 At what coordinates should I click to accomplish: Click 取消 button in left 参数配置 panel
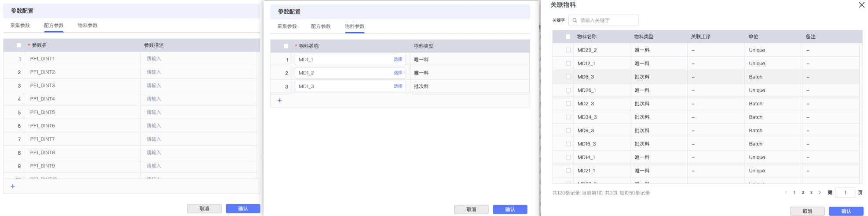(204, 209)
